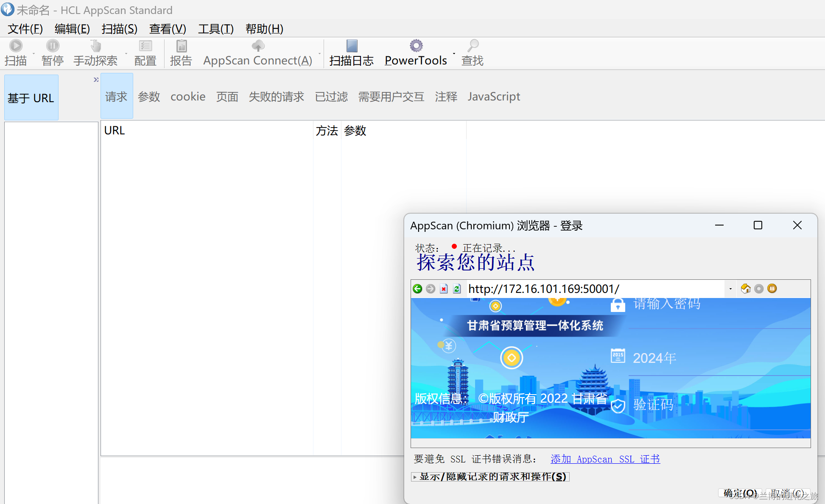Click the Pause scan toolbar icon

tap(53, 46)
